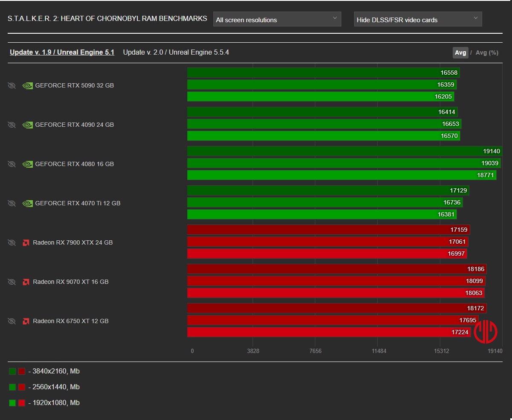Click the S.T.A.L.K.E.R. 2 RAM Benchmarks heading
The height and width of the screenshot is (420, 512).
point(108,19)
